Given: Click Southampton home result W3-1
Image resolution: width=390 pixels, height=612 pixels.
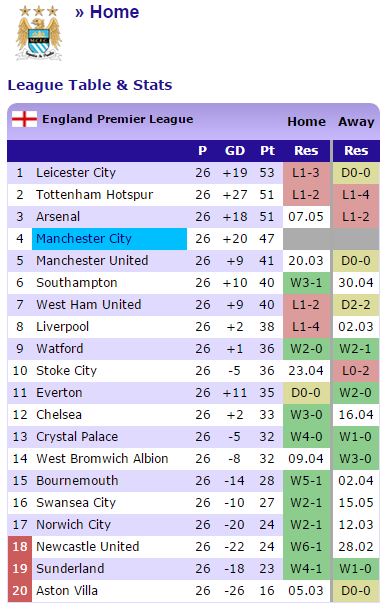Looking at the screenshot, I should 306,283.
